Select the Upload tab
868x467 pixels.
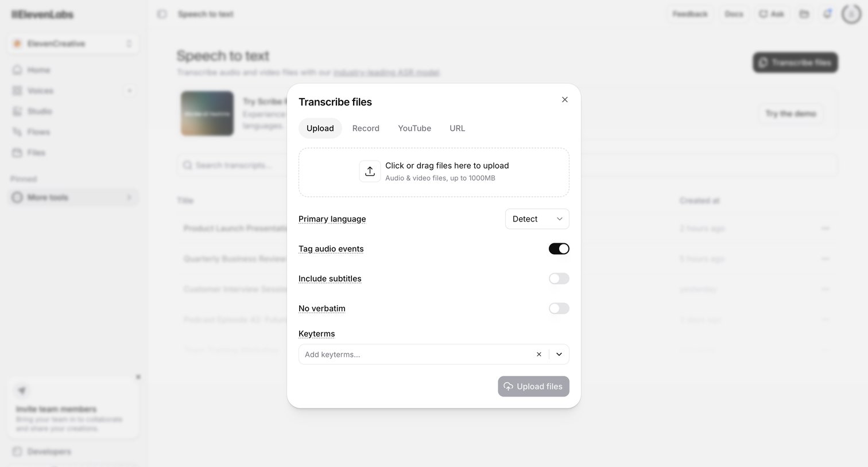tap(320, 129)
